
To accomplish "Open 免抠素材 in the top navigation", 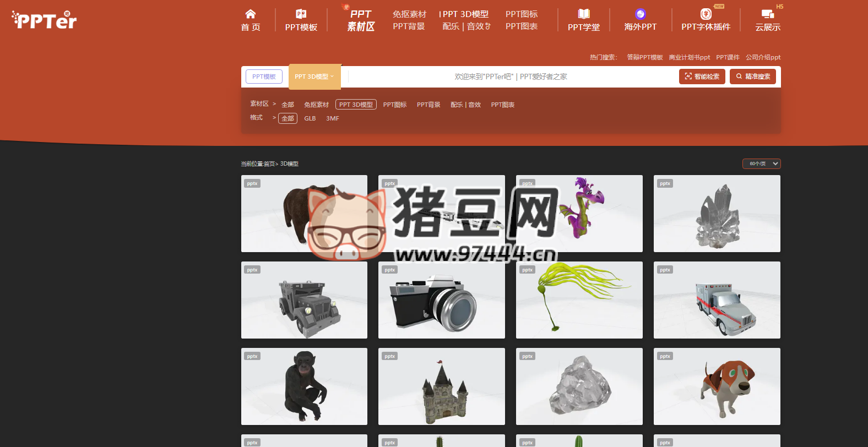I will (x=409, y=14).
